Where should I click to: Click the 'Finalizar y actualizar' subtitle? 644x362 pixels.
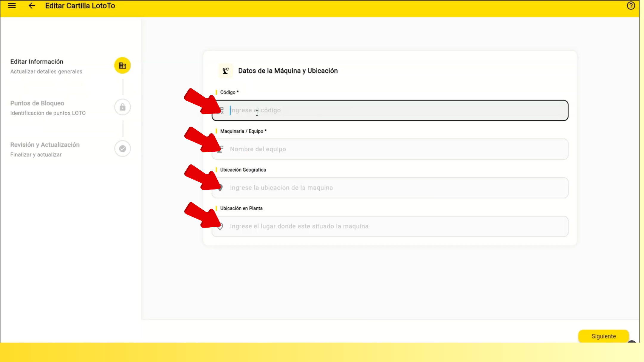[x=36, y=155]
